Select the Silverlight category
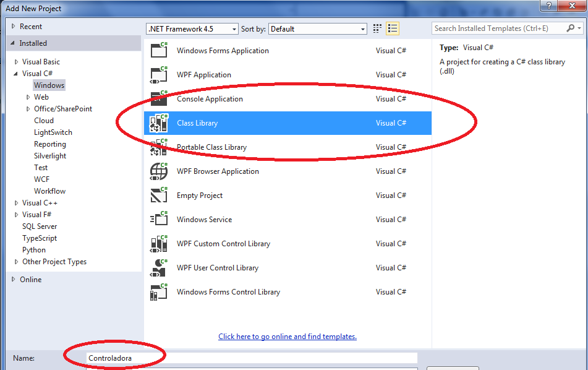 tap(50, 156)
